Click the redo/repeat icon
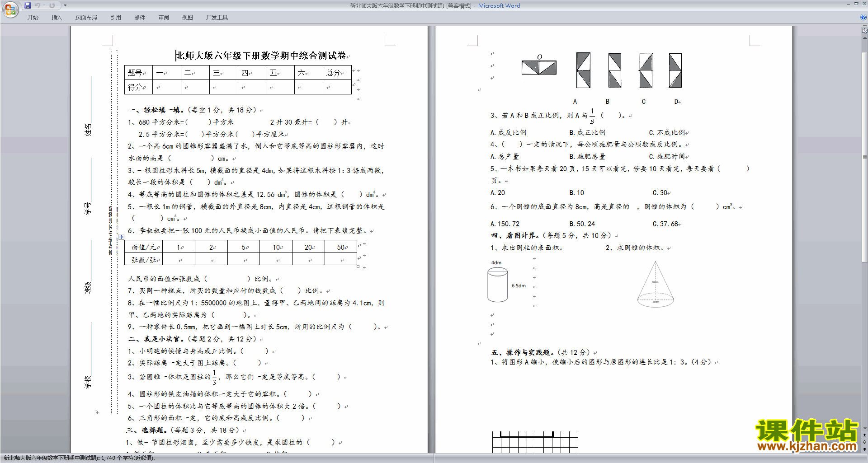 click(52, 5)
